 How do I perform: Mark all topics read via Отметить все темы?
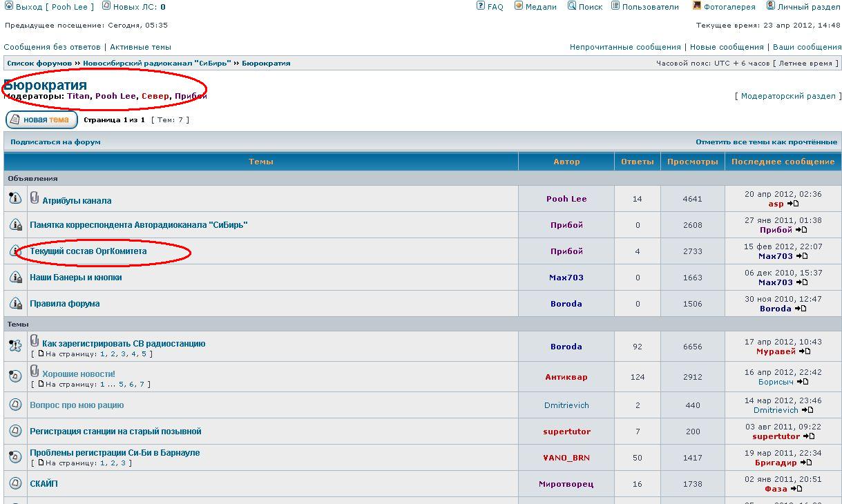tap(766, 142)
